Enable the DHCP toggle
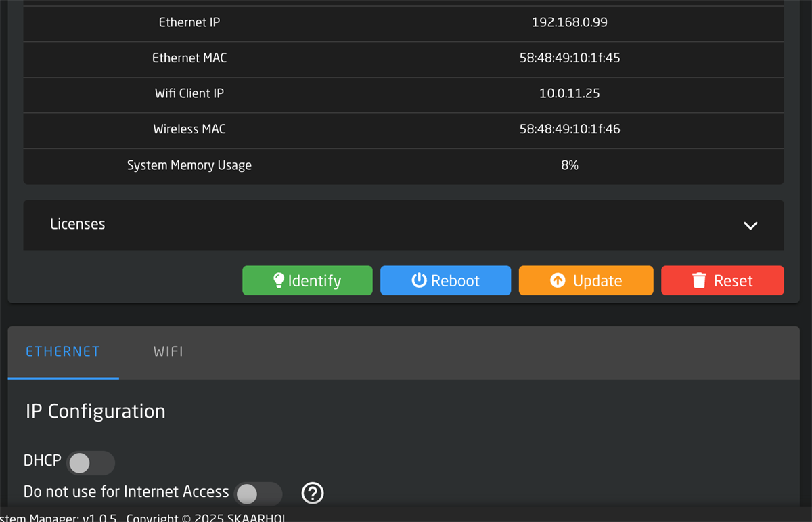The image size is (812, 522). [91, 462]
